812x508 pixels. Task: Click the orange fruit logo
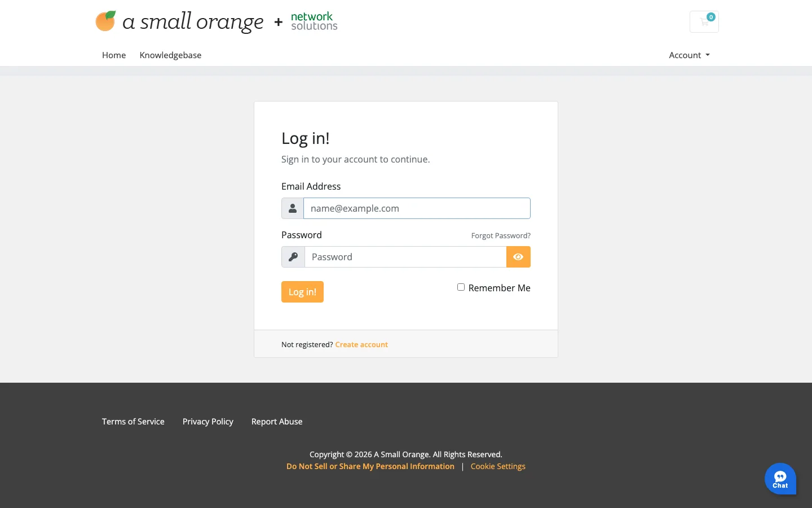click(105, 21)
